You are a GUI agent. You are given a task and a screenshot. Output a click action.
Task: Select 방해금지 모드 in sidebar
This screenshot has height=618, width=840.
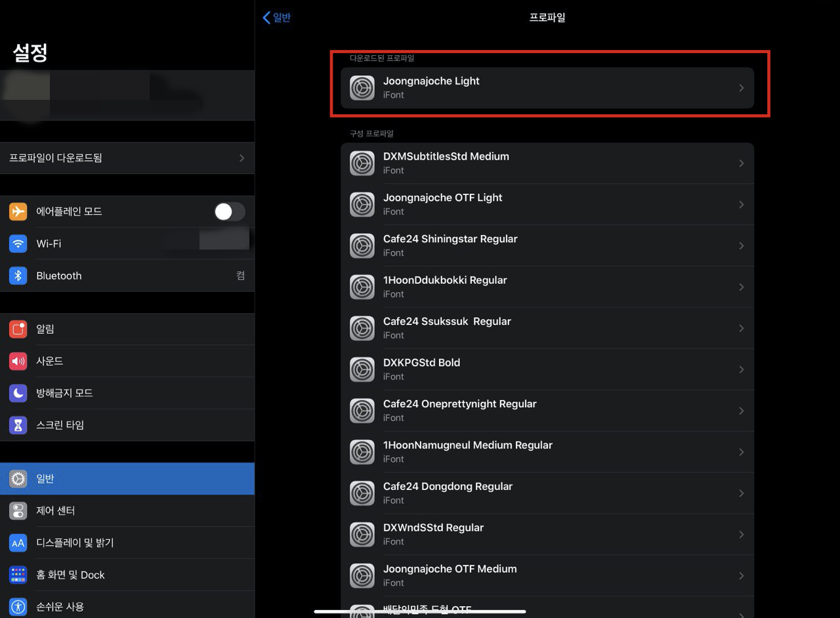pyautogui.click(x=127, y=393)
